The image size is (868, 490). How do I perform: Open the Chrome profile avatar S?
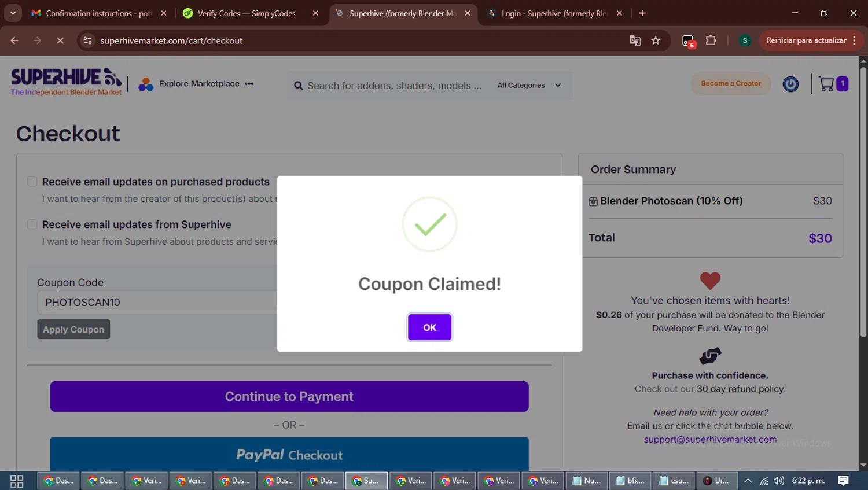coord(745,40)
